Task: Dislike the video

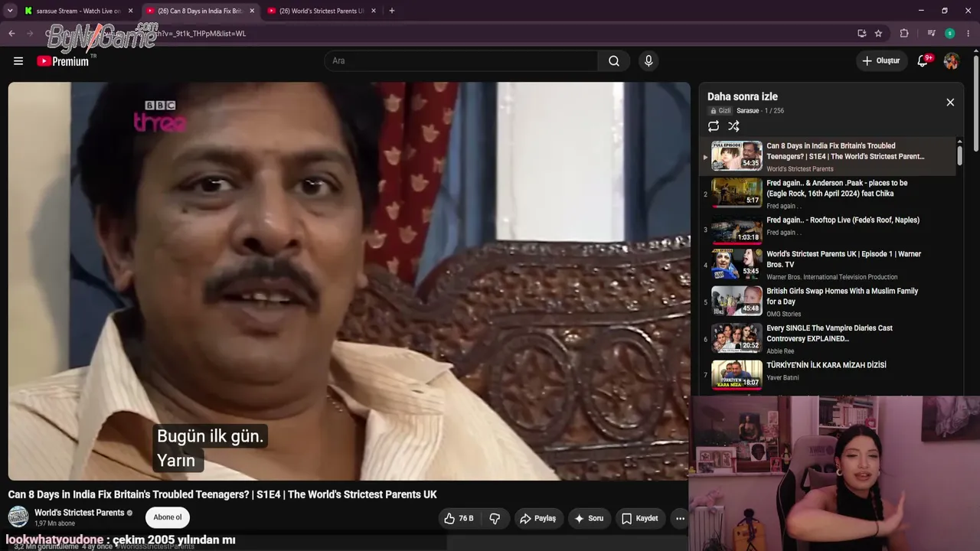Action: click(495, 518)
